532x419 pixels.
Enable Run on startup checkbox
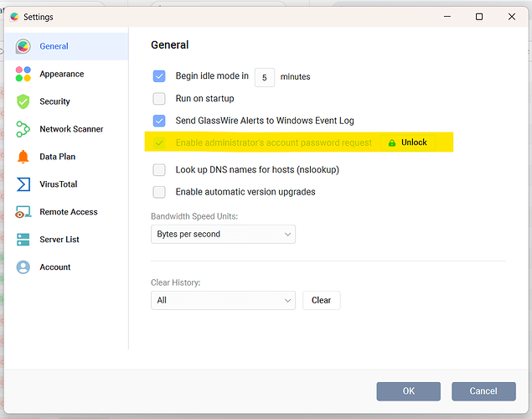pos(159,99)
